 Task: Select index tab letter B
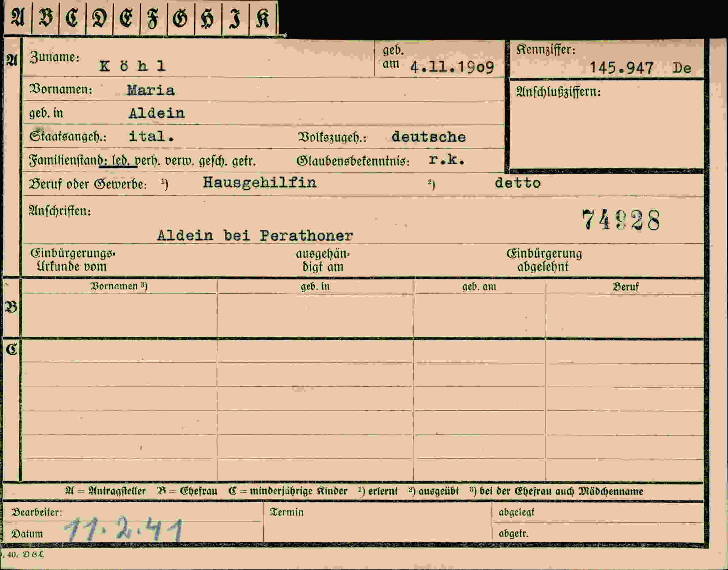coord(45,17)
